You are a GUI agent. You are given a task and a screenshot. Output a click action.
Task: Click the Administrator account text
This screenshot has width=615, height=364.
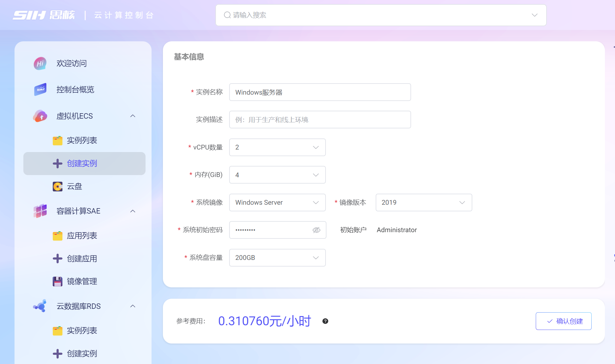coord(397,230)
